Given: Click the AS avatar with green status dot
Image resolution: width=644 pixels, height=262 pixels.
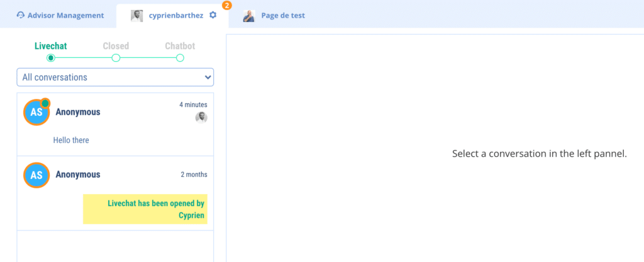Looking at the screenshot, I should [x=36, y=112].
